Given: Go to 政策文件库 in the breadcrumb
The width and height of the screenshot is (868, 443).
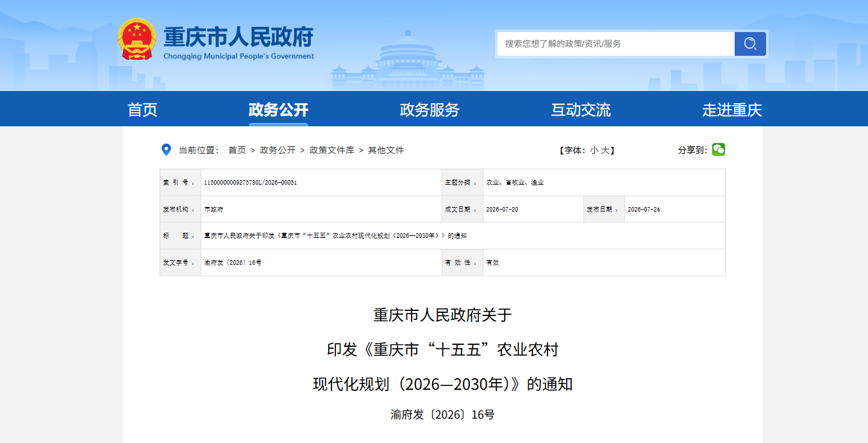Looking at the screenshot, I should click(x=332, y=150).
